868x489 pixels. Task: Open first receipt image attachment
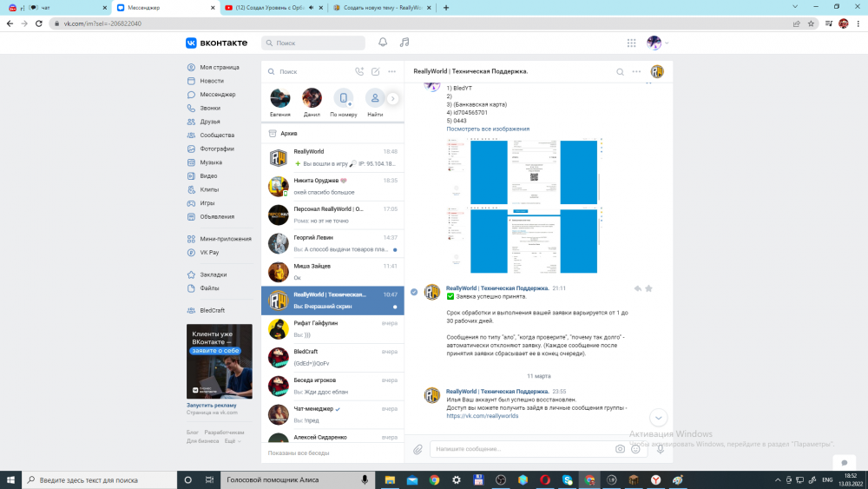(524, 172)
